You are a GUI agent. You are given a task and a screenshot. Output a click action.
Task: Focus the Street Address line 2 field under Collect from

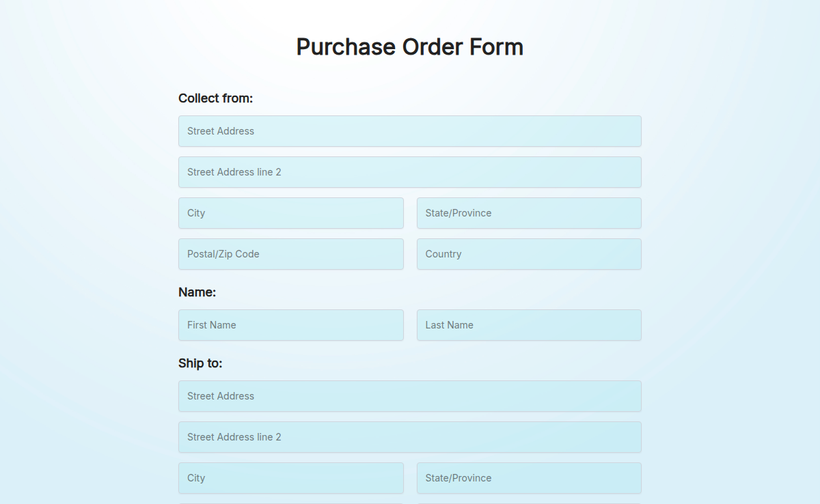409,172
